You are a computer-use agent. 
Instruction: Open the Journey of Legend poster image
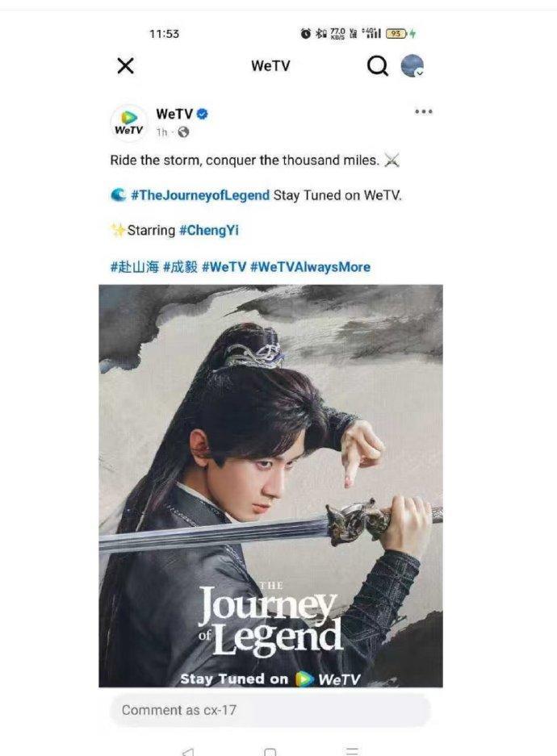click(x=270, y=486)
